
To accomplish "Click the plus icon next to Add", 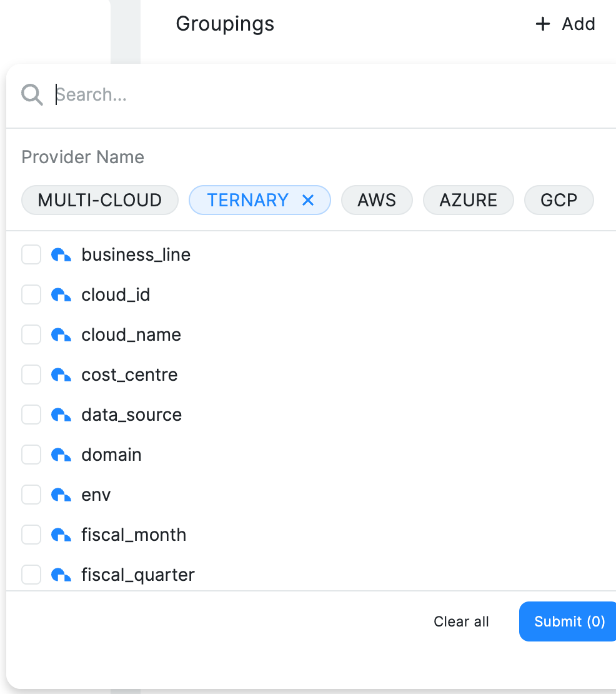I will [543, 24].
